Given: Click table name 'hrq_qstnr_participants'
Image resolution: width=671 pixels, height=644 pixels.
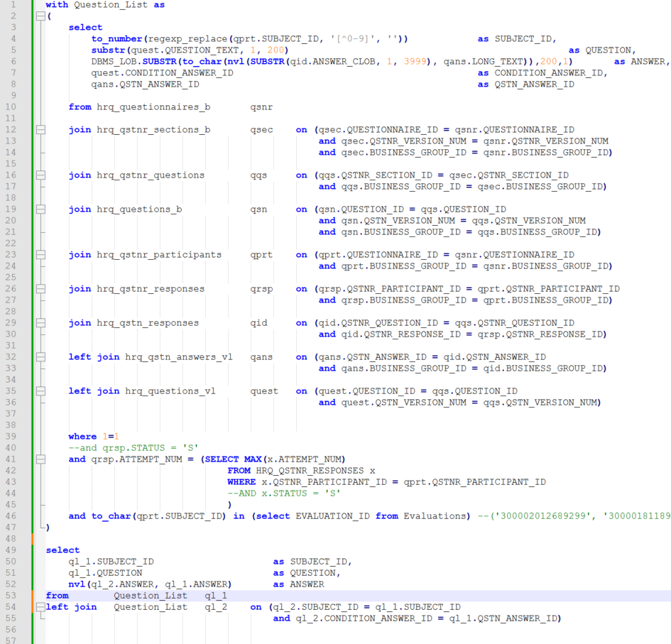Looking at the screenshot, I should point(159,255).
